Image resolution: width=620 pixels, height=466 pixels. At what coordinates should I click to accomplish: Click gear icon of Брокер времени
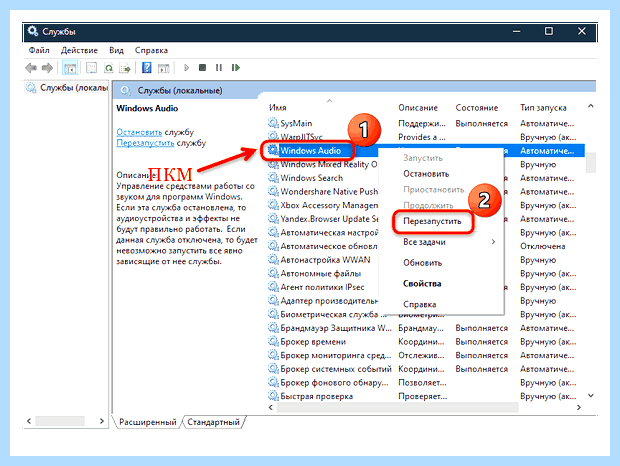click(x=273, y=341)
